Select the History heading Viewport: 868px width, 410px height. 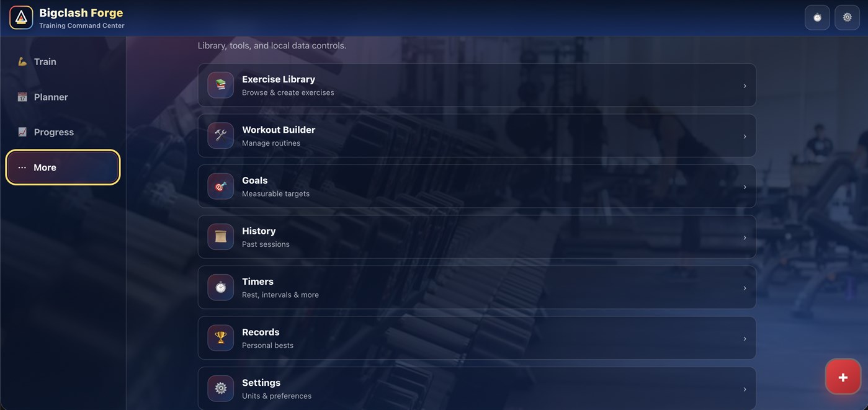(259, 231)
